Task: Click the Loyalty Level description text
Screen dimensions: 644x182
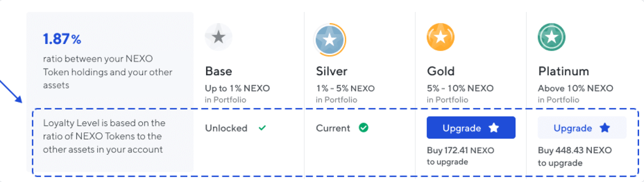Action: (x=104, y=136)
